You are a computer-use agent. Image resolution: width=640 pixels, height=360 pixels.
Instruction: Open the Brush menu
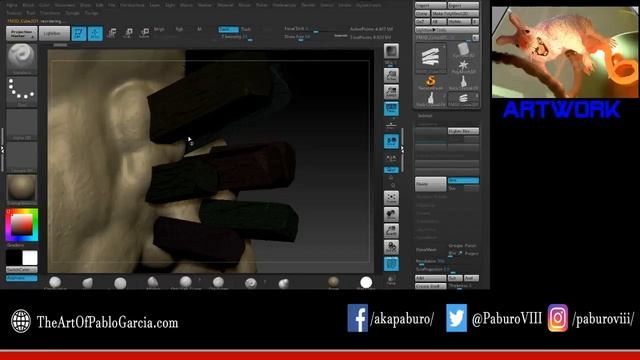(x=28, y=5)
